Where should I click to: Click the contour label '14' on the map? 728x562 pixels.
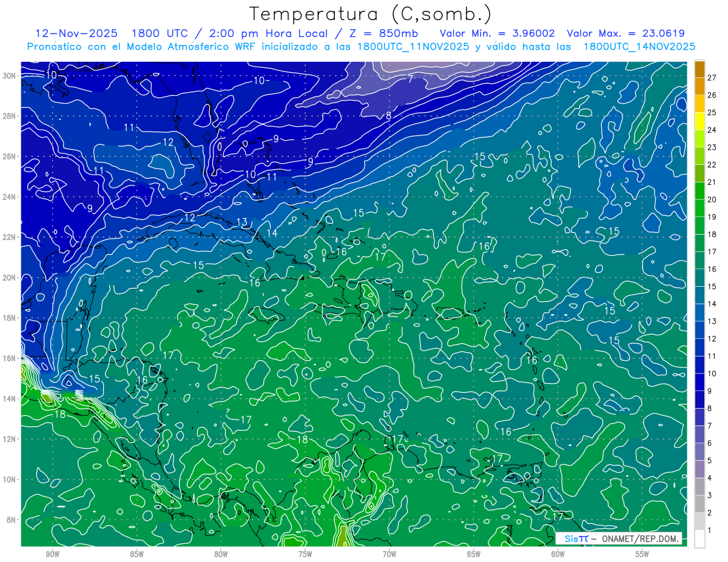tap(272, 233)
